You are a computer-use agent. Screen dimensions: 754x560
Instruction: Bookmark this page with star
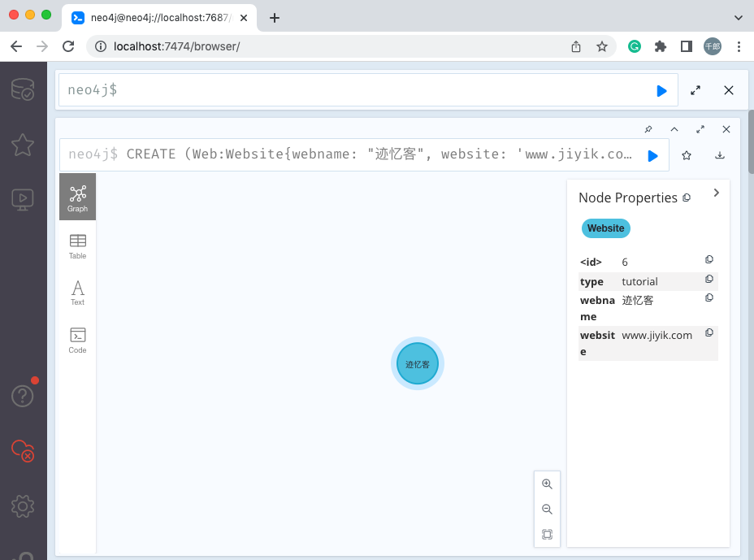point(601,46)
